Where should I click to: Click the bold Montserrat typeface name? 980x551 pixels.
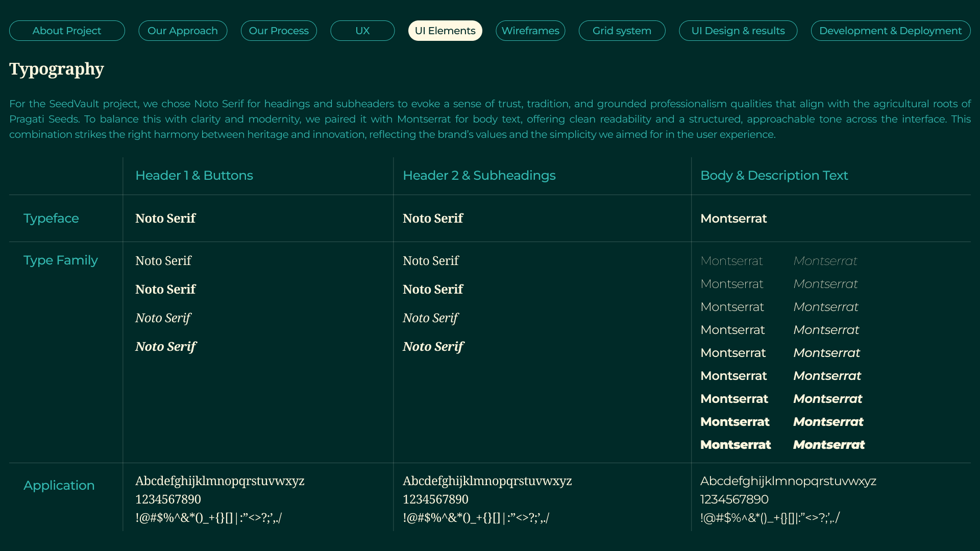733,218
